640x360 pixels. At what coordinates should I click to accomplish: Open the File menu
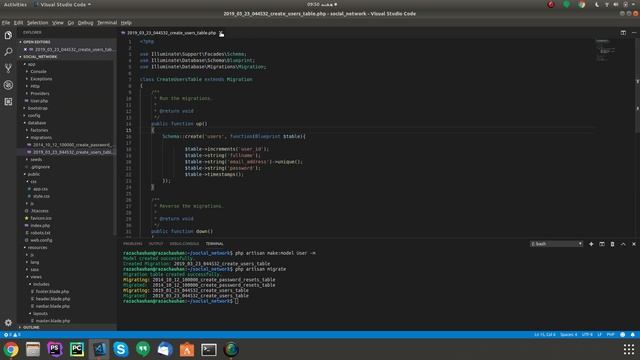tap(6, 23)
